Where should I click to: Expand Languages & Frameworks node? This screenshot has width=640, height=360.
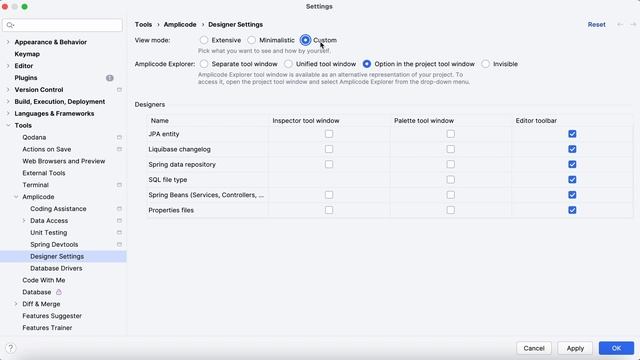tap(8, 113)
